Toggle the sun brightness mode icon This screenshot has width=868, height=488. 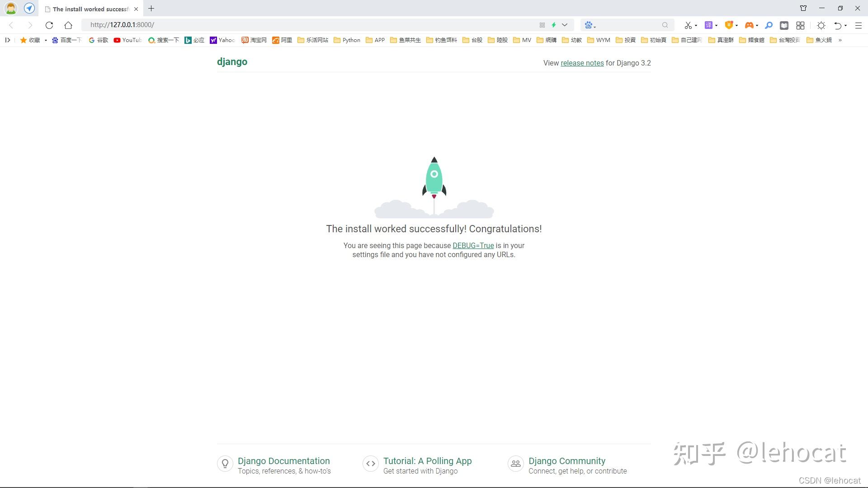pyautogui.click(x=821, y=25)
